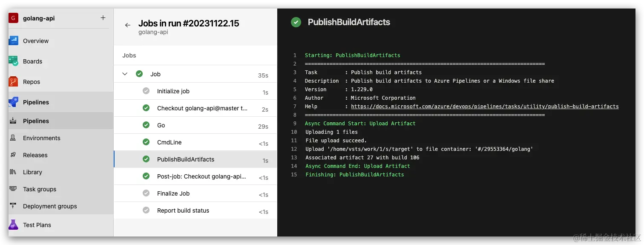
Task: Click the golang-api project name
Action: 39,18
